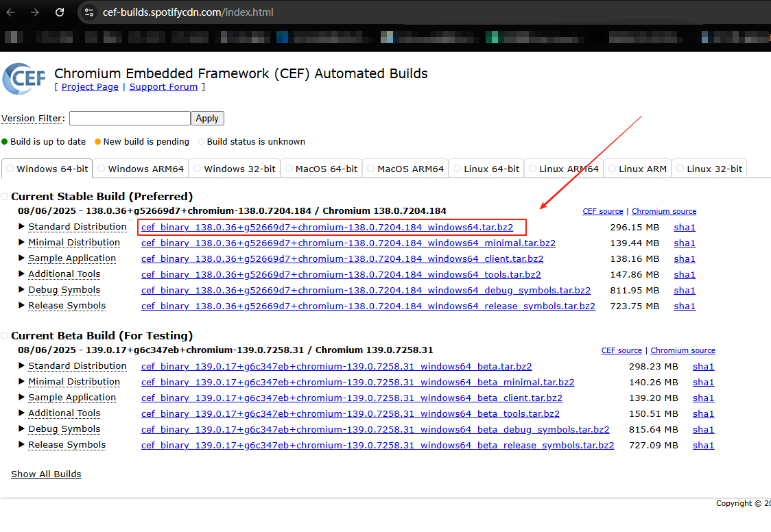Focus the Version Filter text field
Image resolution: width=771 pixels, height=532 pixels.
[130, 119]
